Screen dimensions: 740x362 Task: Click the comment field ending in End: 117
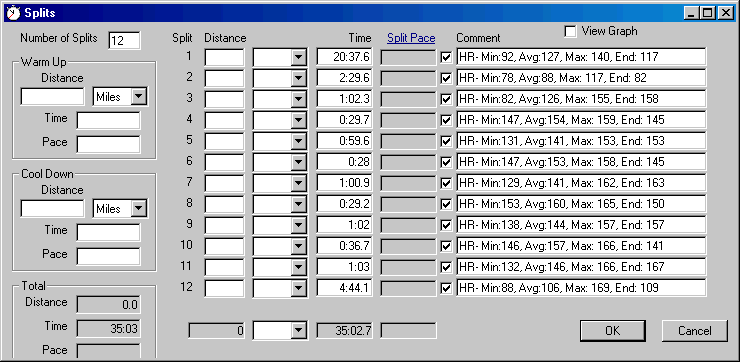point(581,57)
